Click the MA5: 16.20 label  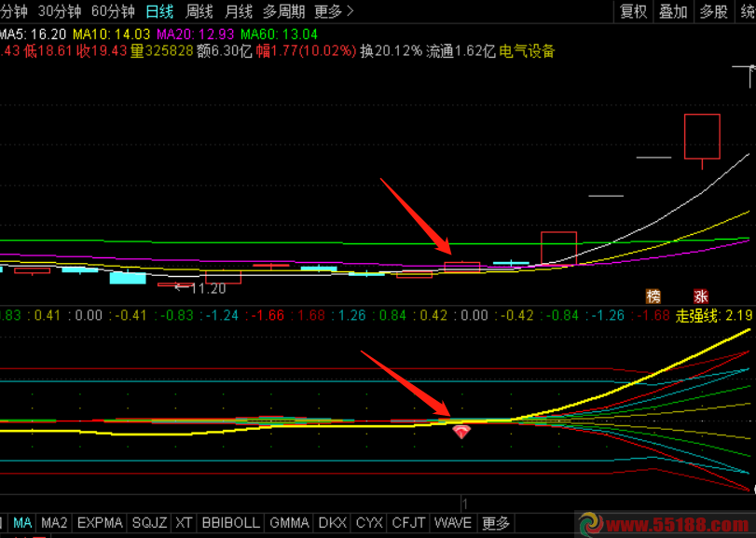pos(33,34)
